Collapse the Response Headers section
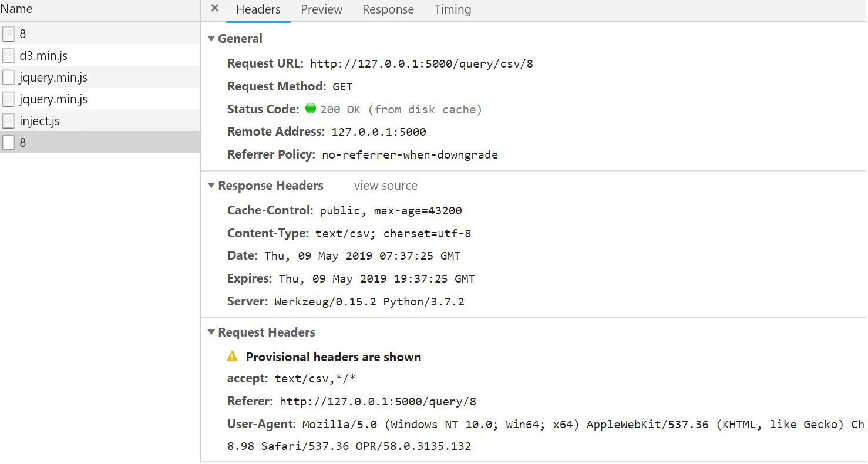Image resolution: width=868 pixels, height=464 pixels. click(211, 186)
